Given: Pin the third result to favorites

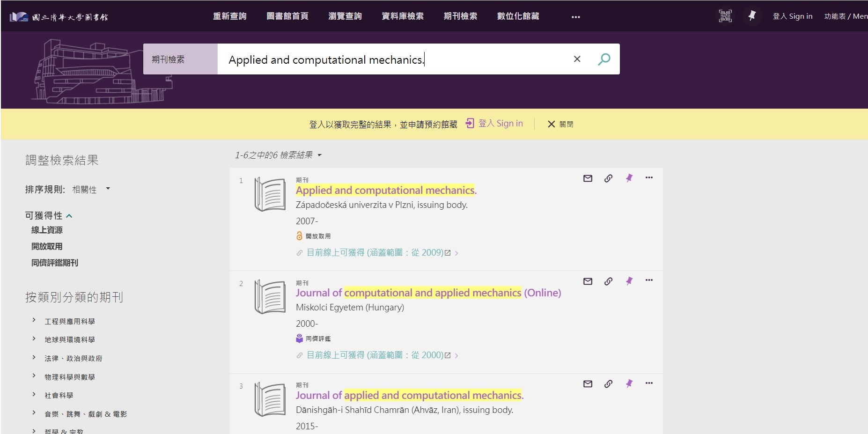Looking at the screenshot, I should 629,384.
